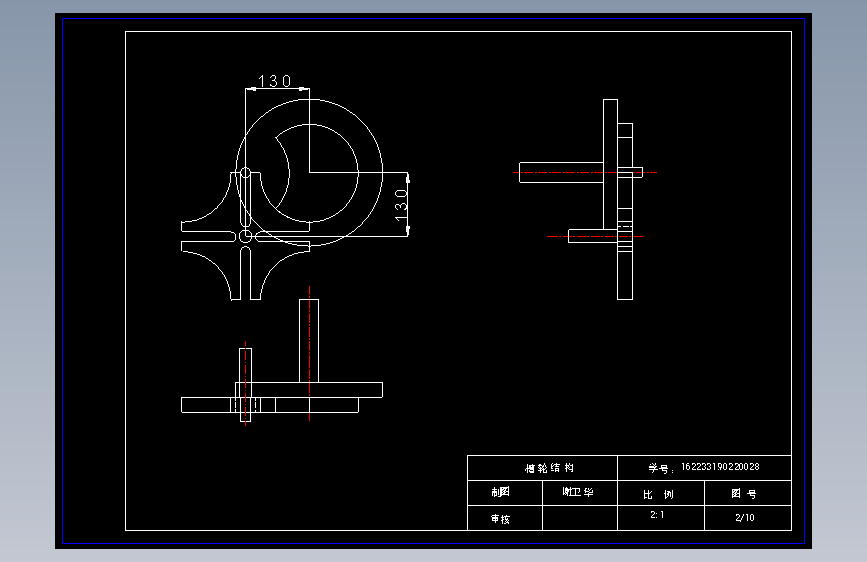Select the 2/10 sheet number value
The height and width of the screenshot is (562, 867).
pos(745,518)
